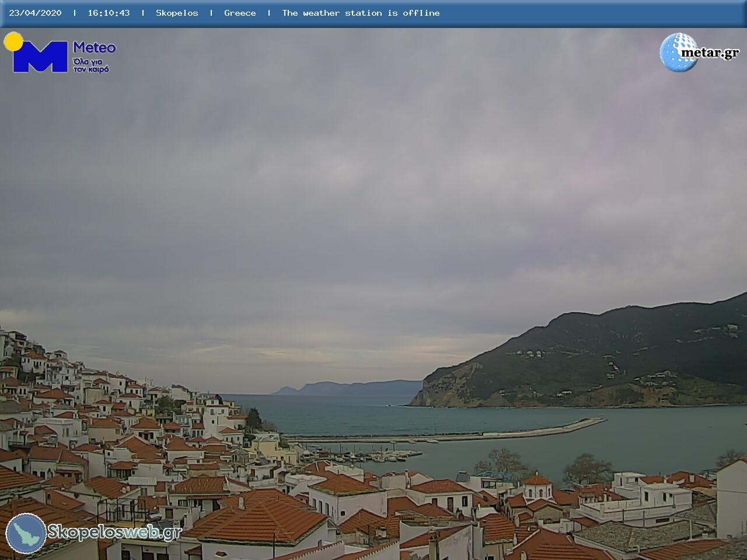Click the Skopelos label in header
This screenshot has height=560, width=747.
coord(177,13)
